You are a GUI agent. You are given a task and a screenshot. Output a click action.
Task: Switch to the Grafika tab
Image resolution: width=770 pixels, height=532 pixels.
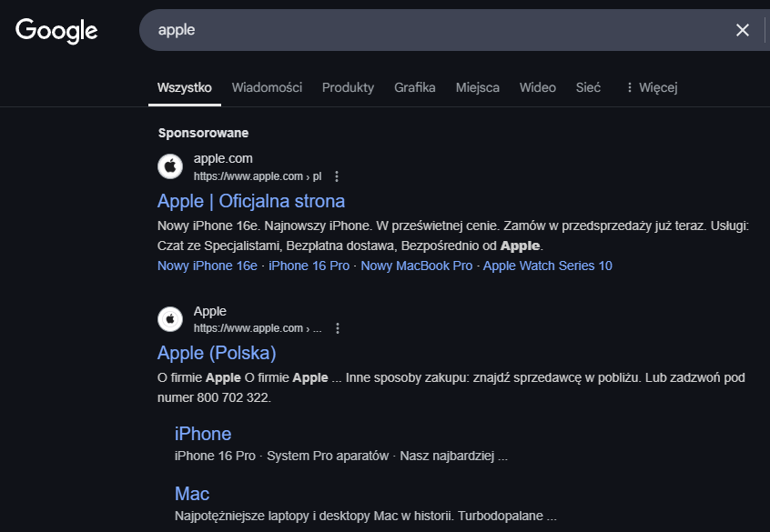[414, 87]
